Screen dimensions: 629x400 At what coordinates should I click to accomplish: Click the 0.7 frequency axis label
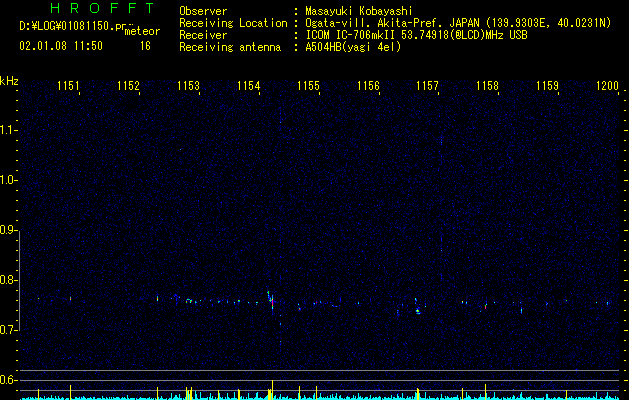pos(7,330)
